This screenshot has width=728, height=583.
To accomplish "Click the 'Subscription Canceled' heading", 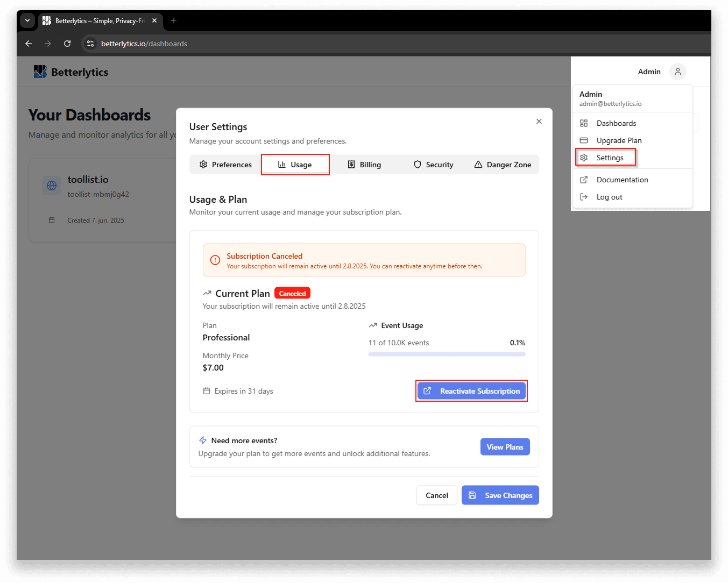I will pos(265,256).
